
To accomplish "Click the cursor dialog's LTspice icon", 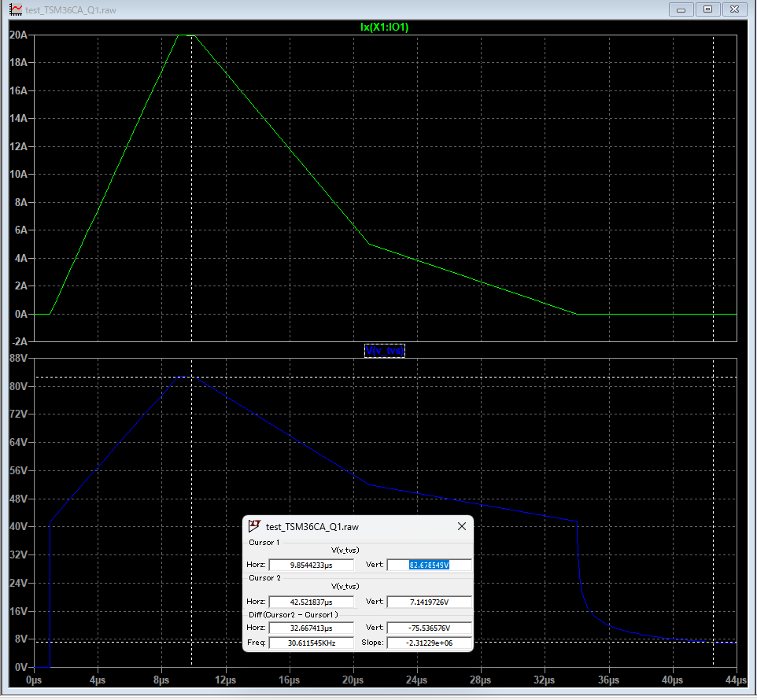I will pos(254,526).
